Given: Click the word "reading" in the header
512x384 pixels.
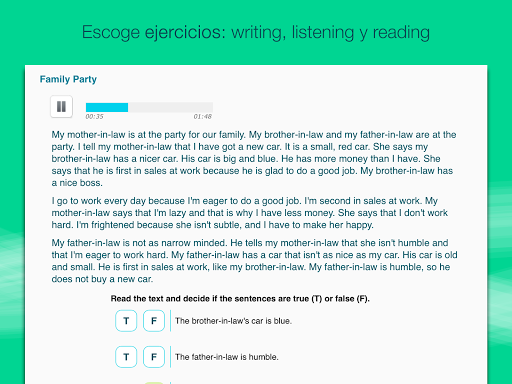Looking at the screenshot, I should (401, 33).
